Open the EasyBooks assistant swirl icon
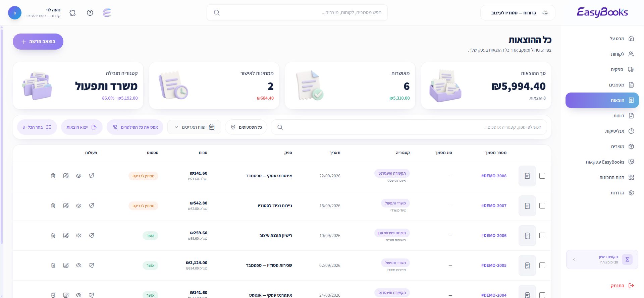 point(107,13)
